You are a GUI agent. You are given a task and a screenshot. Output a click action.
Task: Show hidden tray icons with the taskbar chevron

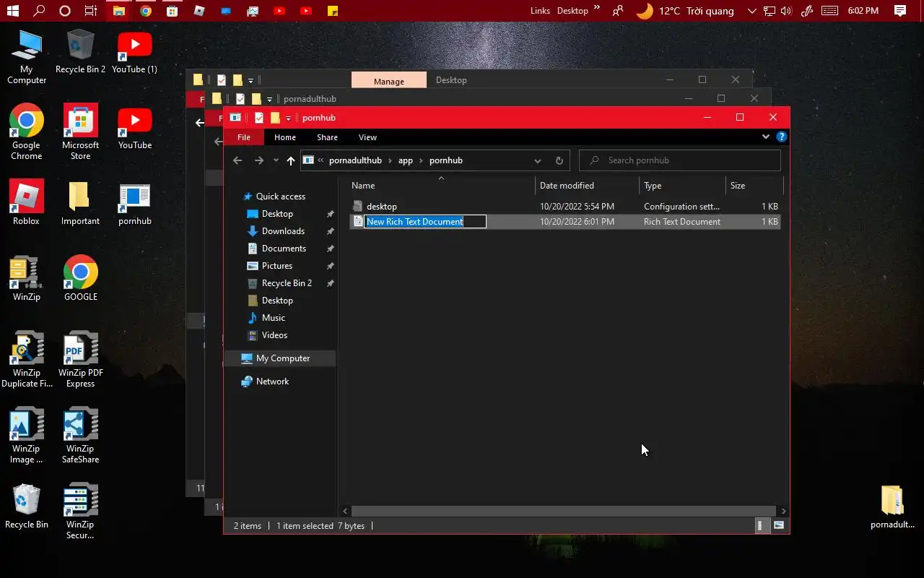(751, 11)
